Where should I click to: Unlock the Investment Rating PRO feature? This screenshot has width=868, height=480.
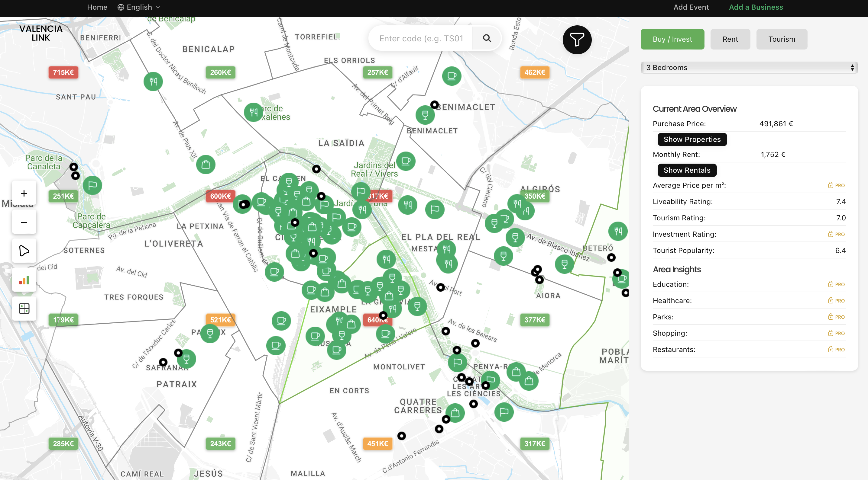(837, 234)
